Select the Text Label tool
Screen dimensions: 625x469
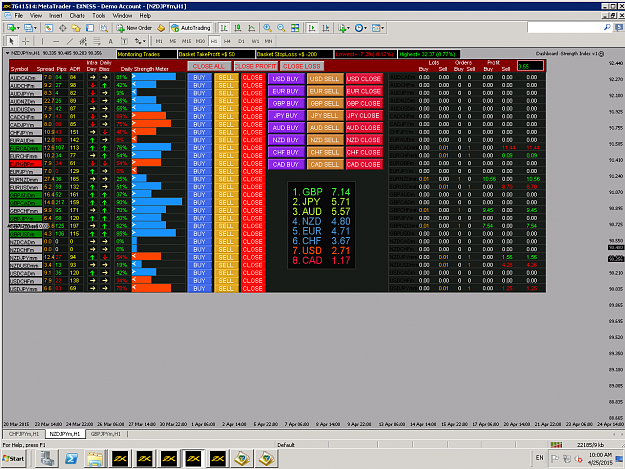pos(124,41)
